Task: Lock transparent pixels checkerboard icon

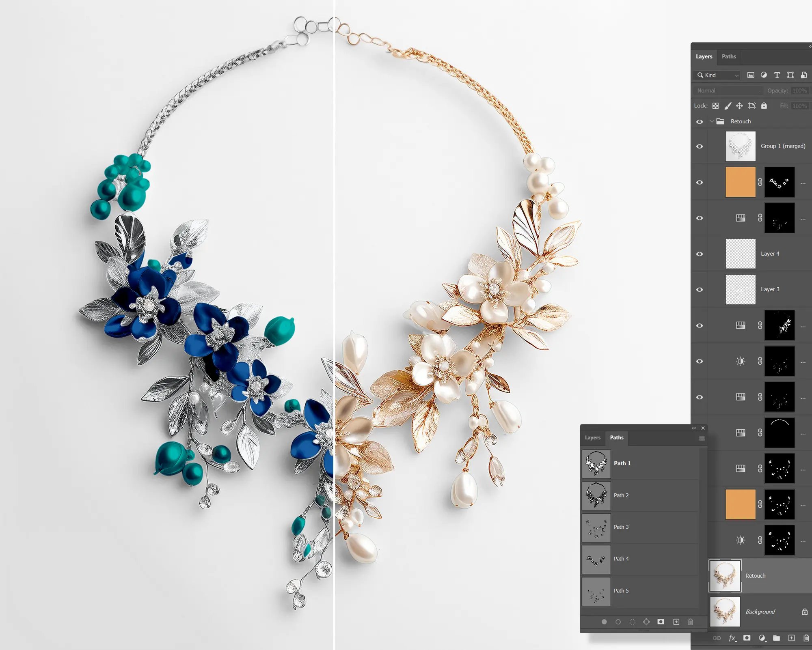Action: [715, 106]
